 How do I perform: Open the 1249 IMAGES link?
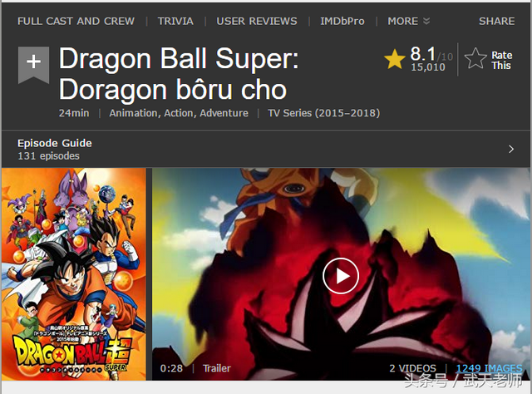(x=489, y=368)
